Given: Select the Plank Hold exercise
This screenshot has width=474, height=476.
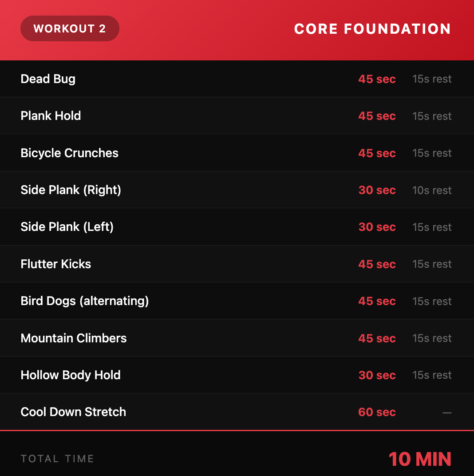Looking at the screenshot, I should (x=237, y=115).
